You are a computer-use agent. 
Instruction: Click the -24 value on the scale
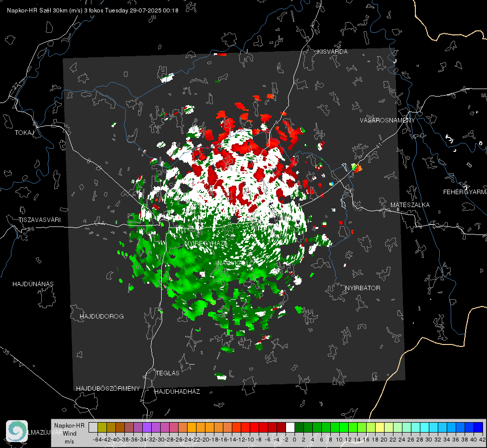click(187, 440)
